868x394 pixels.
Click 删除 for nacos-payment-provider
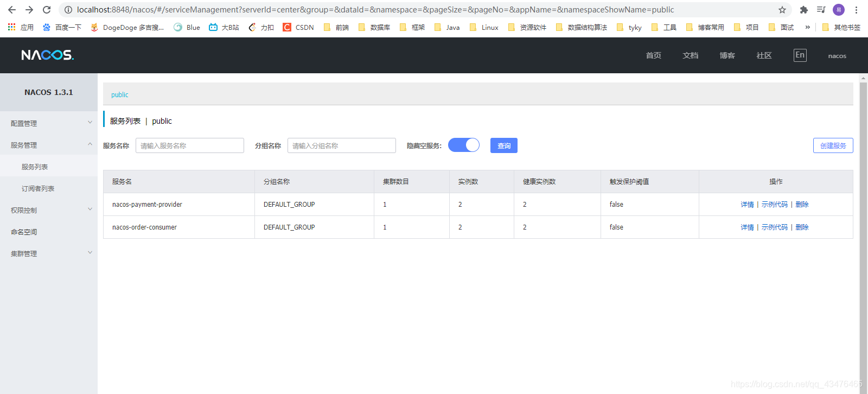pos(802,205)
